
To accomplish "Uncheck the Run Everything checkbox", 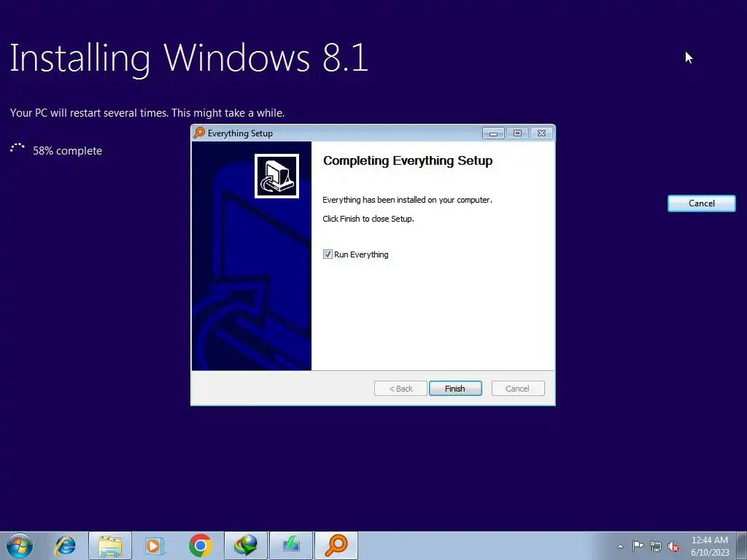I will click(328, 254).
